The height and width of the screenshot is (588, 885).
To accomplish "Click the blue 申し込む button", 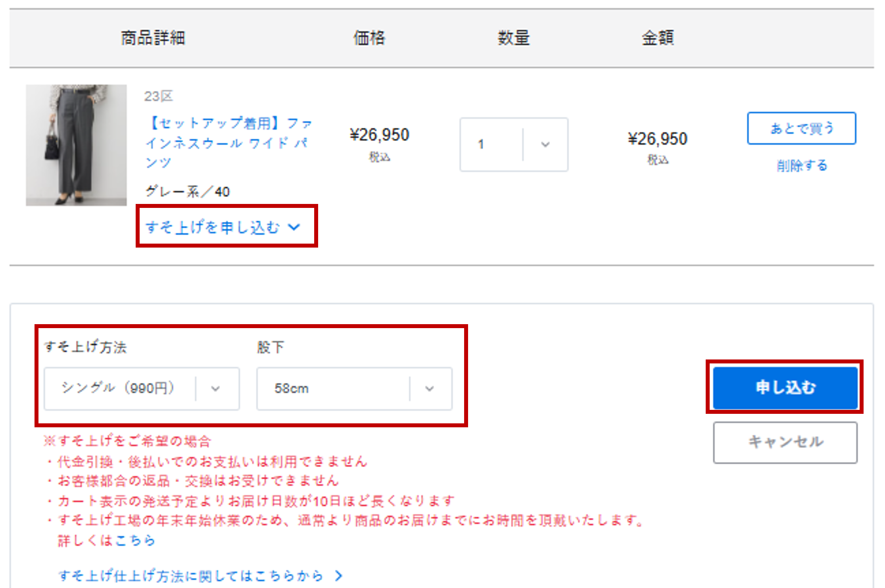I will (x=785, y=387).
